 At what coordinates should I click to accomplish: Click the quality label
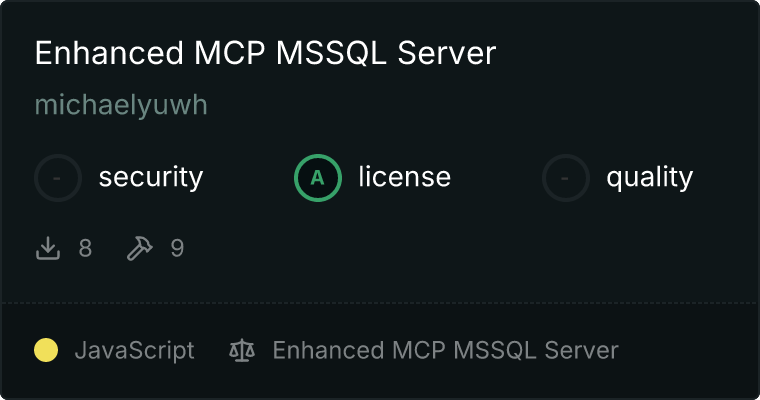click(x=649, y=177)
